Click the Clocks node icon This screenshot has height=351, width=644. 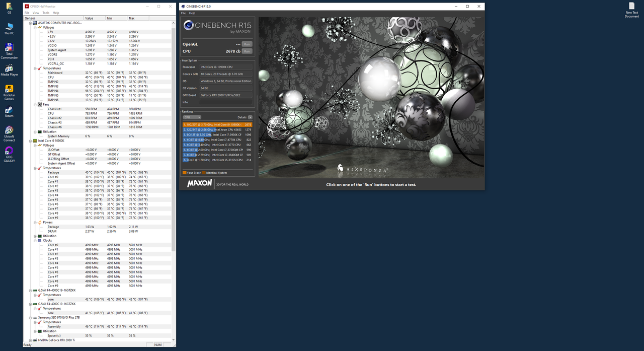[x=40, y=240]
